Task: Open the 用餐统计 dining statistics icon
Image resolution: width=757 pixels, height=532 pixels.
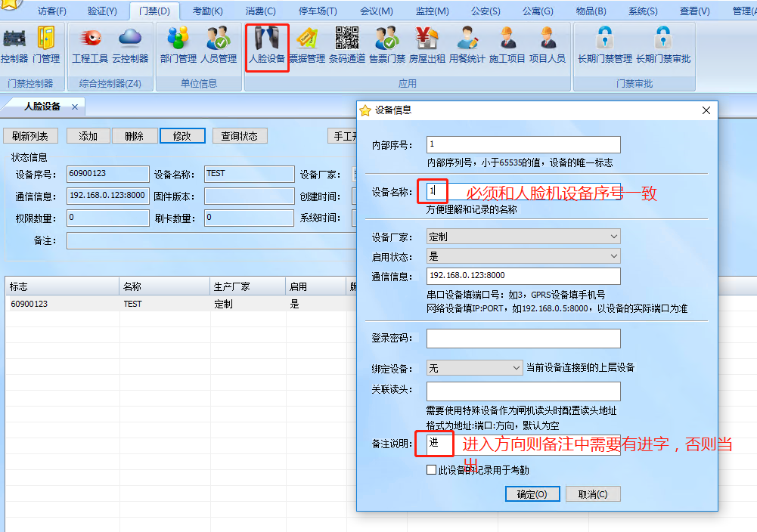Action: [x=467, y=44]
